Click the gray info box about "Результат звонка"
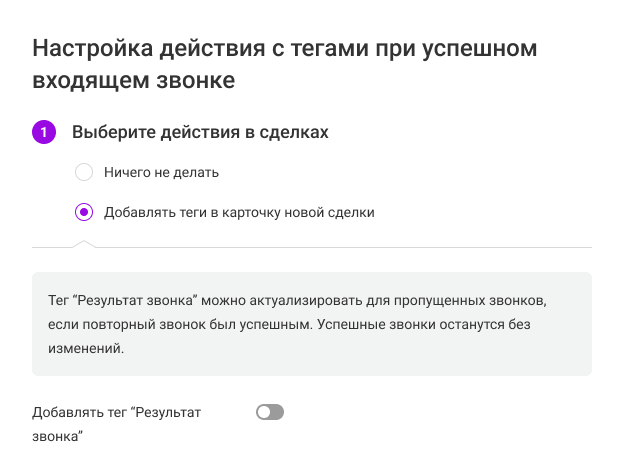This screenshot has width=624, height=464. pyautogui.click(x=312, y=324)
